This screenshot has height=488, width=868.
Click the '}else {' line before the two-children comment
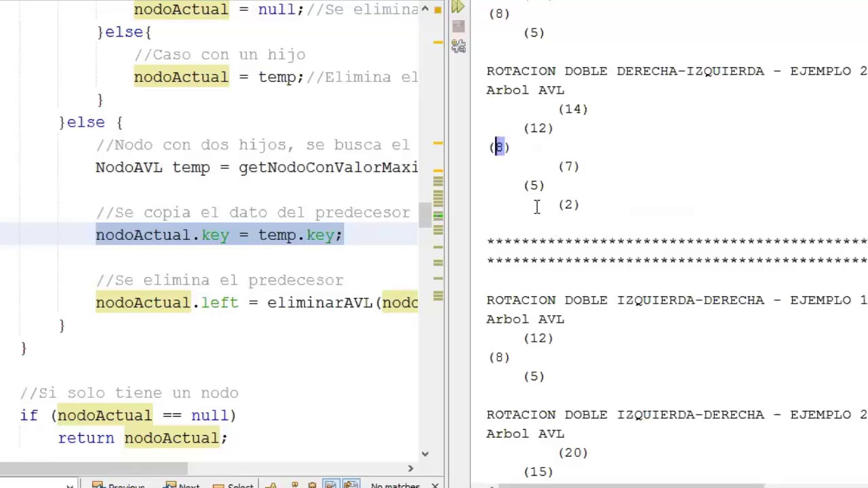click(x=91, y=122)
